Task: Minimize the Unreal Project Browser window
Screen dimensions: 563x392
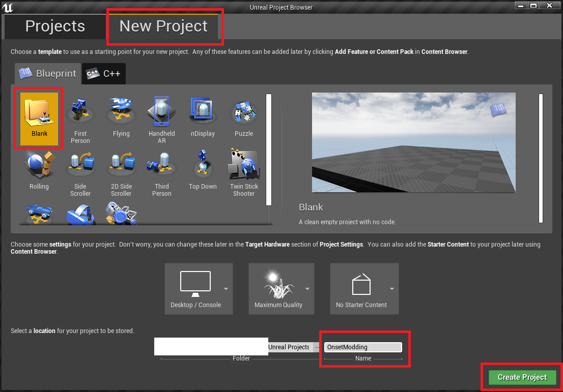Action: 521,6
